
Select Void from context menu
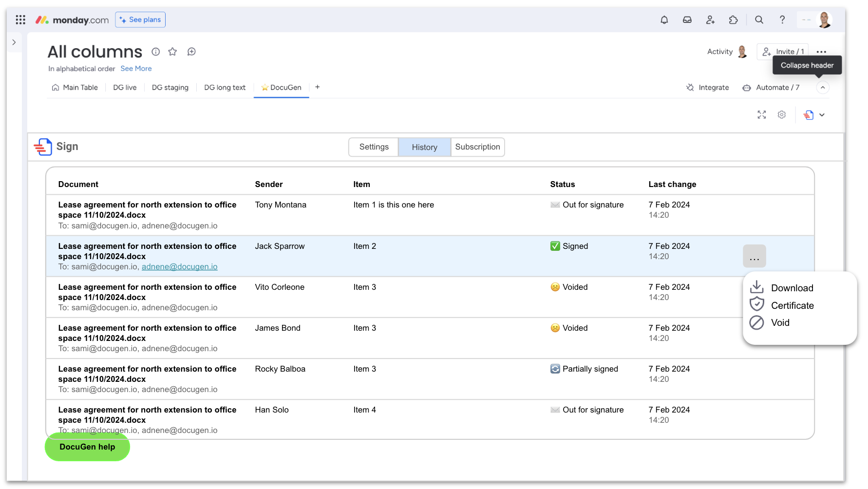coord(780,322)
